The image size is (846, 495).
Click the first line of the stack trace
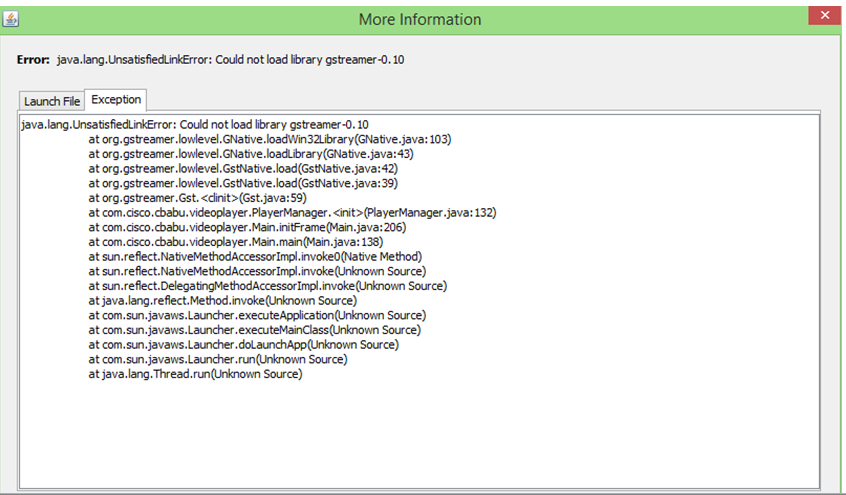click(x=195, y=125)
